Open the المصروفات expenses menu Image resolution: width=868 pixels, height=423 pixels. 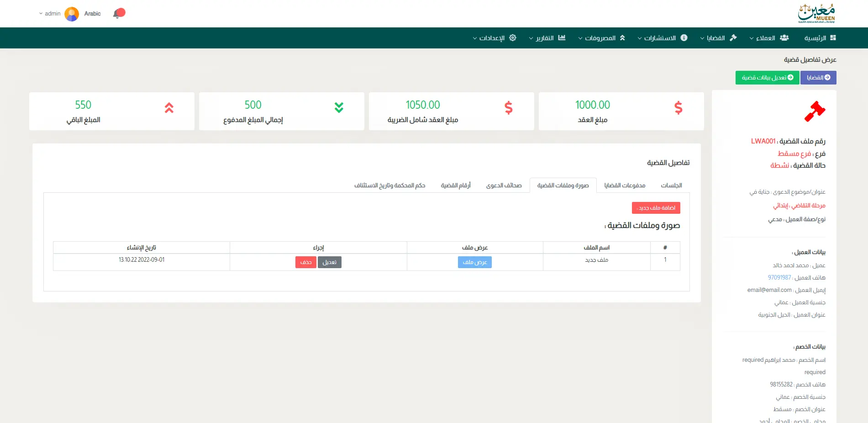[x=601, y=38]
